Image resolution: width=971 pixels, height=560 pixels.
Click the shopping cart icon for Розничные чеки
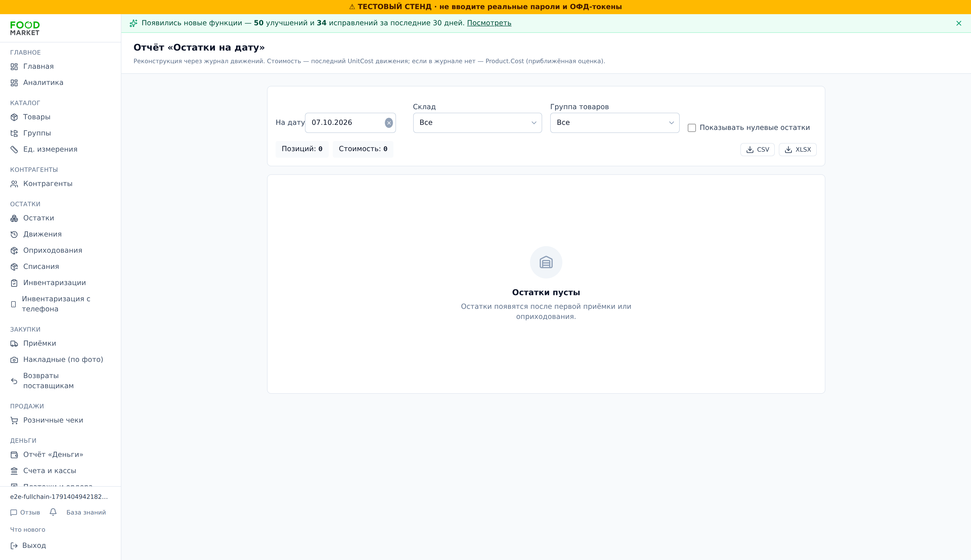click(x=14, y=421)
